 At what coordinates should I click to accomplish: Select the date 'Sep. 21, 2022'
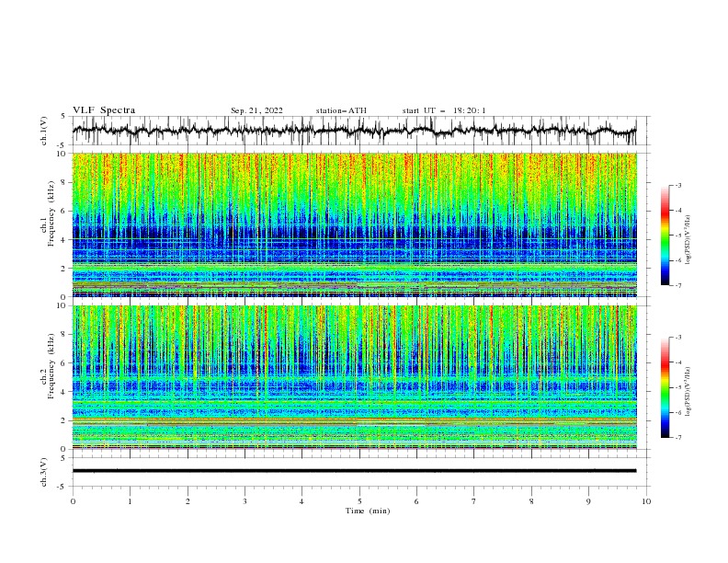(256, 110)
